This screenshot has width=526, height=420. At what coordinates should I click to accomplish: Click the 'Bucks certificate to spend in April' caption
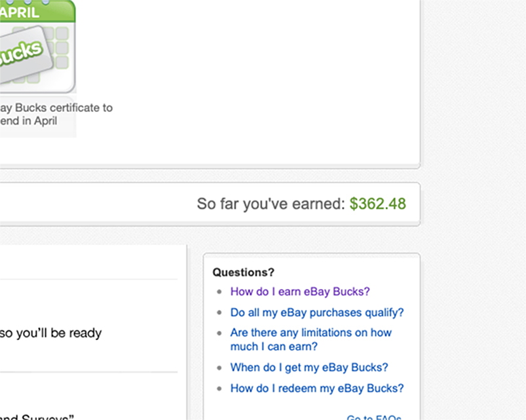pyautogui.click(x=56, y=115)
